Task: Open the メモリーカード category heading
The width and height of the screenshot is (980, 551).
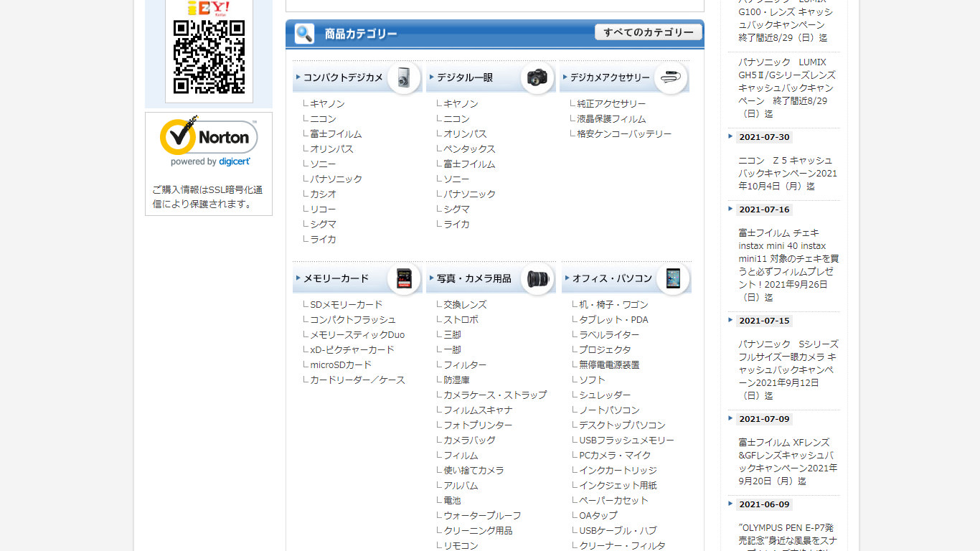Action: pyautogui.click(x=336, y=278)
